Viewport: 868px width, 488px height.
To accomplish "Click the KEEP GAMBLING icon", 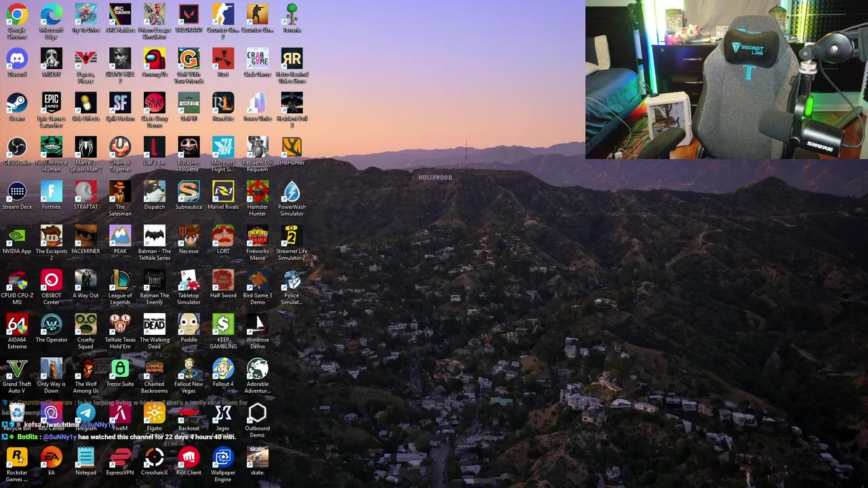I will tap(223, 331).
